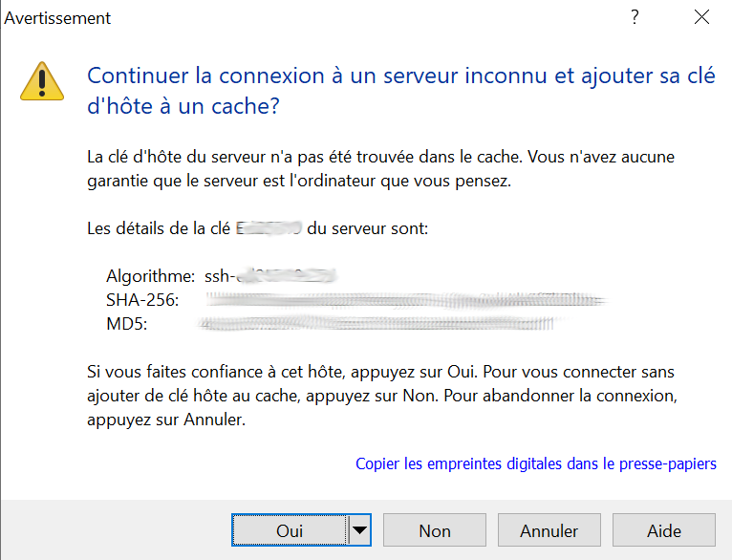Click the paragraph starting "La clé d'hôte"

tap(386, 169)
